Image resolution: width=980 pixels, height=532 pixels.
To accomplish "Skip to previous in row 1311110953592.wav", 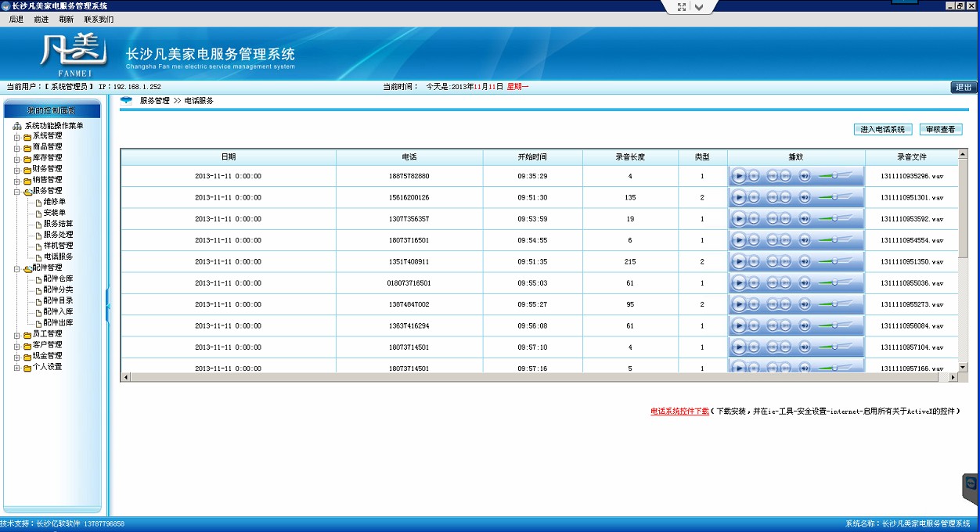I will pos(773,219).
